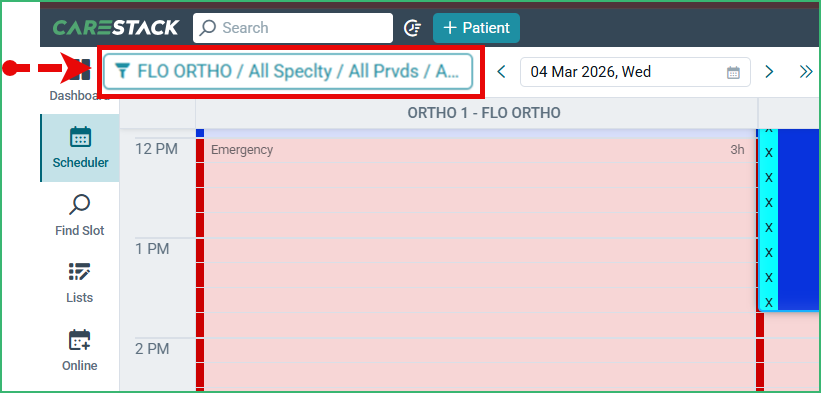Advance to next day with right chevron

click(769, 72)
